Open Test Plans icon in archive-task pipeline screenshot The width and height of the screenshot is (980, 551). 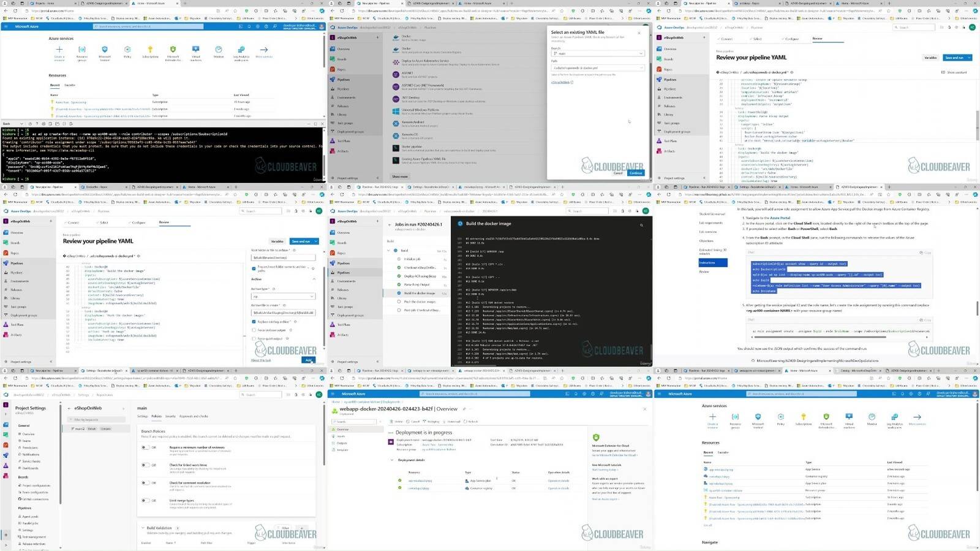(6, 325)
